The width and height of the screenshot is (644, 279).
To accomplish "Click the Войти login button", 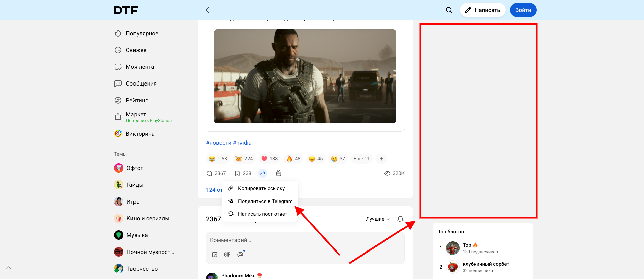I will (523, 10).
